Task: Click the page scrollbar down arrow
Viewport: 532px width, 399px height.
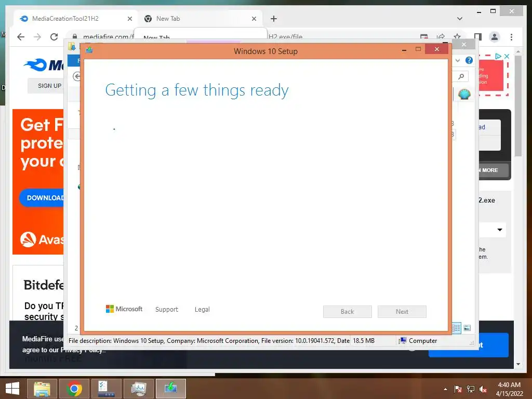Action: [x=518, y=364]
